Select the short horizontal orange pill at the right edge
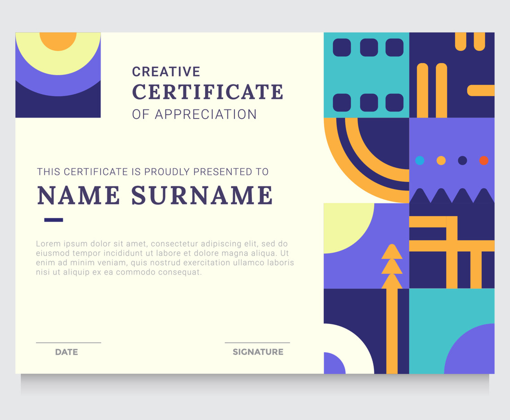Screen dimensions: 510x420 click(481, 90)
